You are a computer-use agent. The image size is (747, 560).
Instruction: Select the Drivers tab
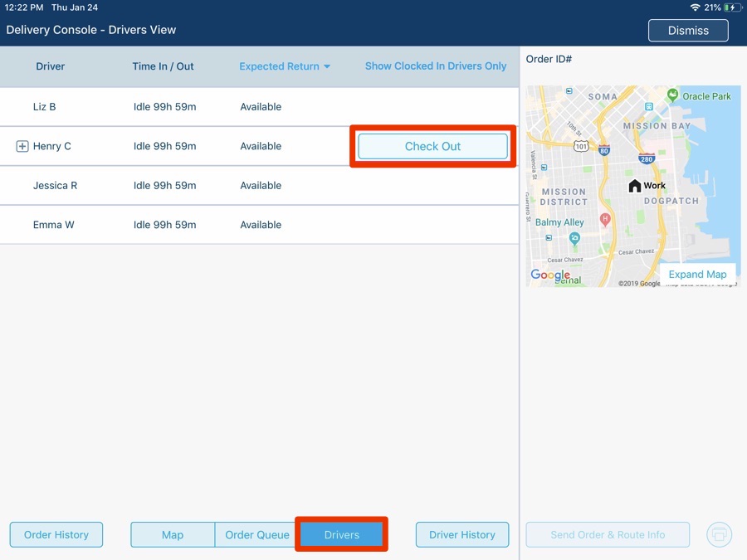(x=341, y=534)
